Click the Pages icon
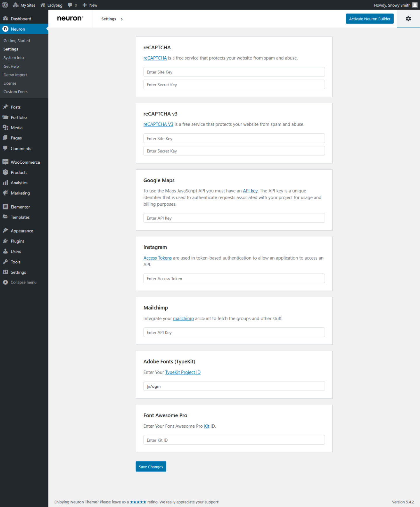 pos(5,138)
